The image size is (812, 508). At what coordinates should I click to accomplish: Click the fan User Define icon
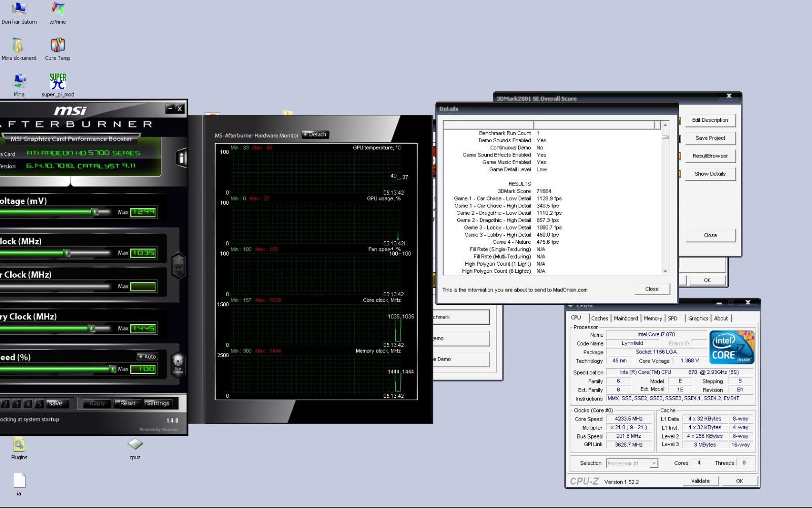click(178, 363)
